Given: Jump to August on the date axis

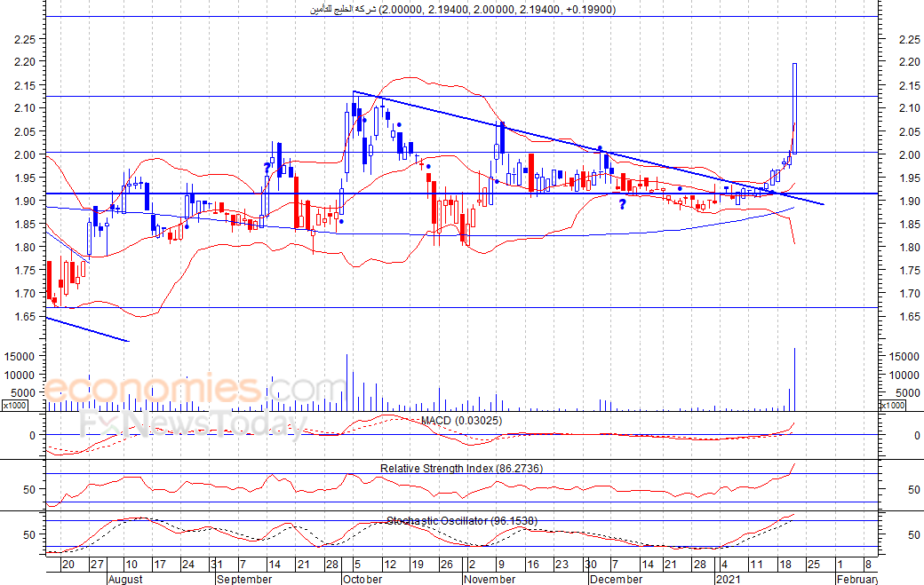Looking at the screenshot, I should pos(124,579).
